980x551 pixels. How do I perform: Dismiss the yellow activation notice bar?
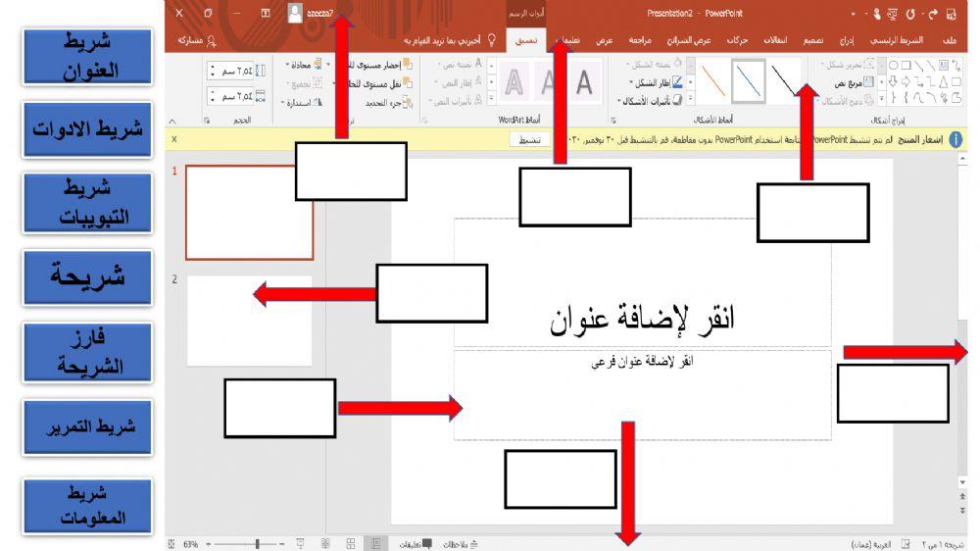174,139
